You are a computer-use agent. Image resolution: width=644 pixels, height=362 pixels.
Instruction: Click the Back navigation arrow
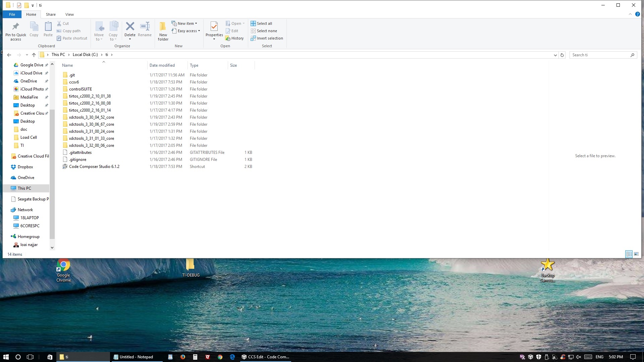tap(9, 55)
